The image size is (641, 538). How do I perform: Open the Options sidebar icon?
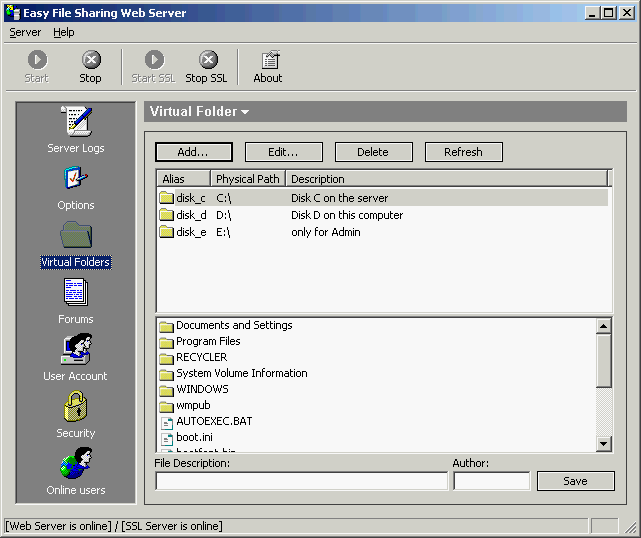pos(76,178)
